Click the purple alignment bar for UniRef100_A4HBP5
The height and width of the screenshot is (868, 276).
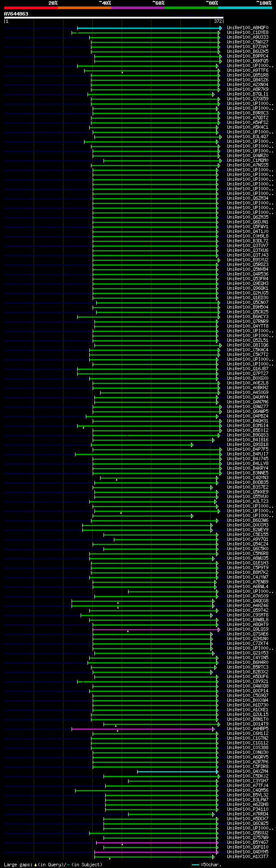[143, 729]
